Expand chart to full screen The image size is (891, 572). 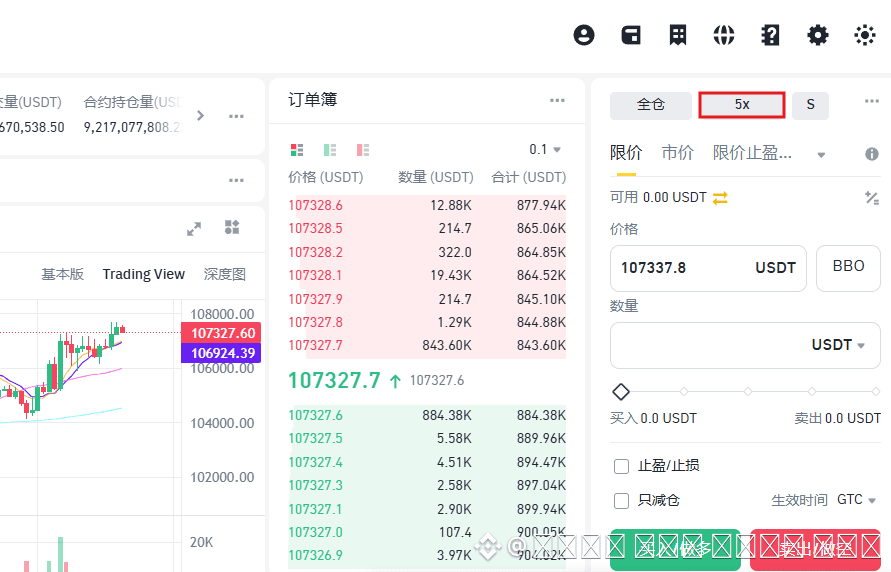click(x=194, y=229)
